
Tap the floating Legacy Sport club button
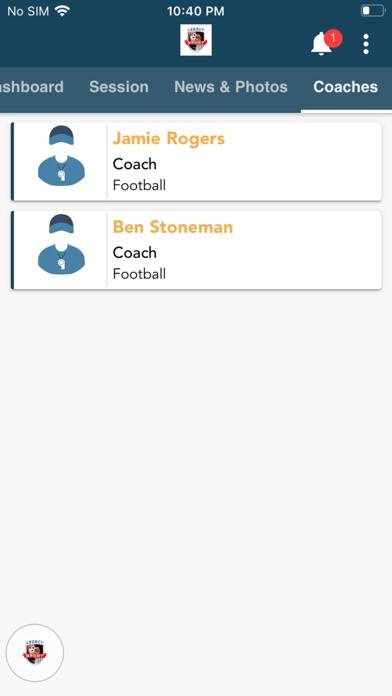tap(35, 653)
